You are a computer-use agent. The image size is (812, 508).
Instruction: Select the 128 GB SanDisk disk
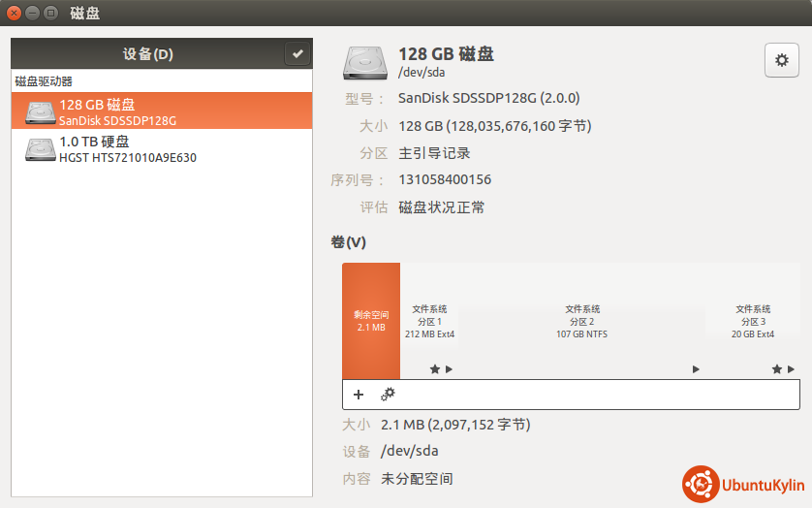[x=162, y=111]
